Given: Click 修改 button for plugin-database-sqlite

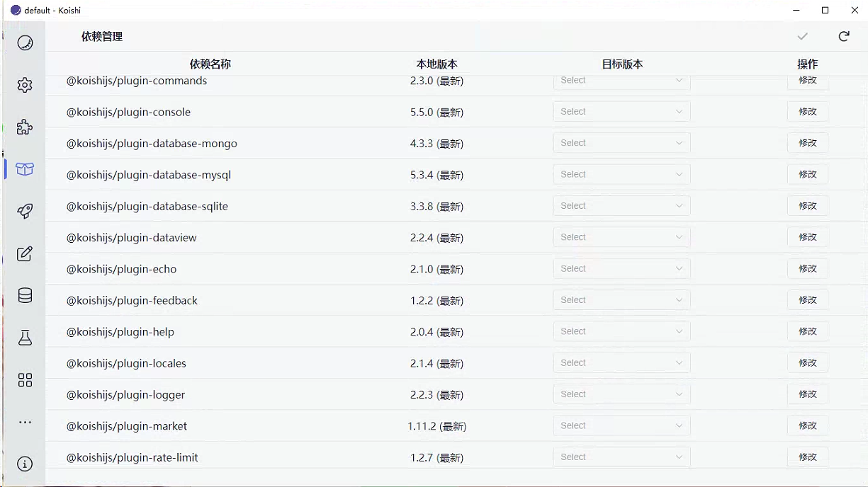Looking at the screenshot, I should [x=808, y=206].
